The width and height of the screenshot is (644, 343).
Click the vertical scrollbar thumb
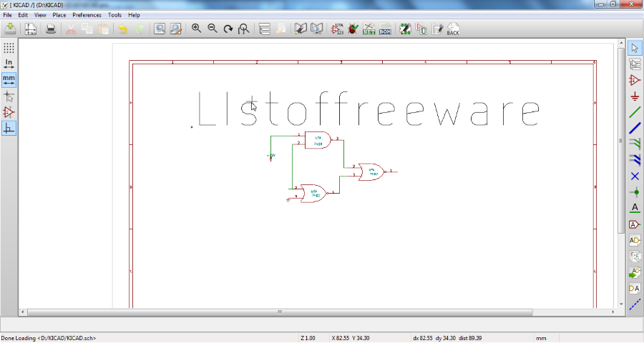[620, 141]
